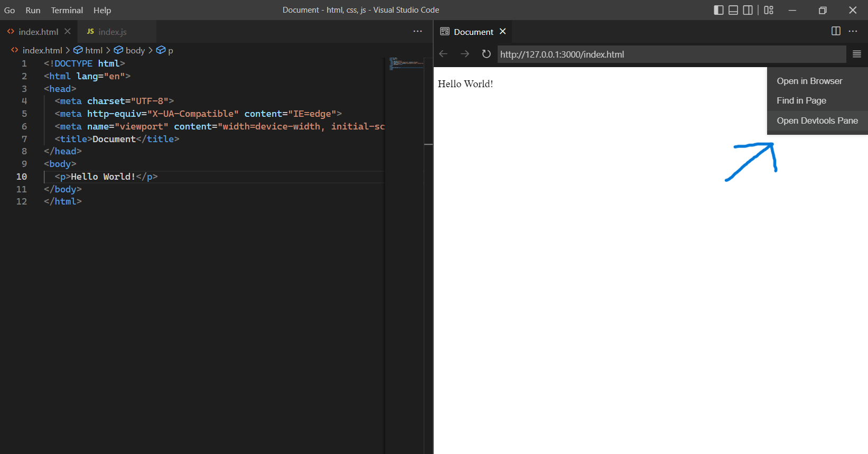Click the p breadcrumb segment
The image size is (868, 454).
click(165, 50)
